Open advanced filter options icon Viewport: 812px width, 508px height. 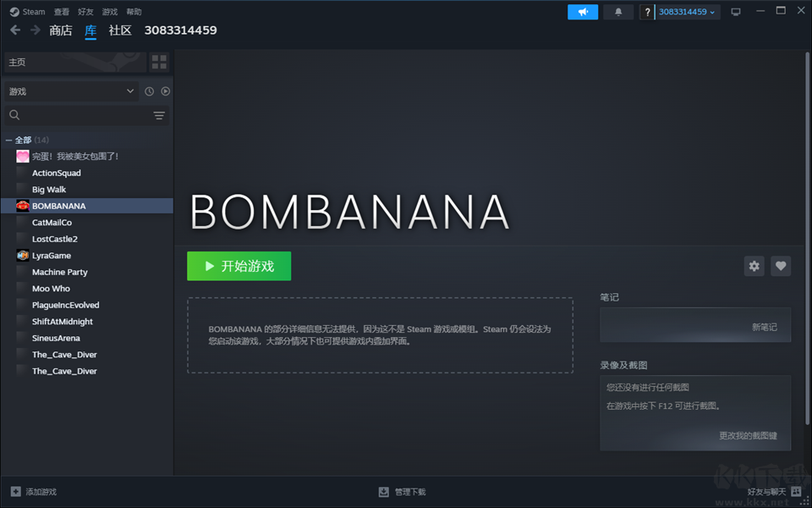159,116
